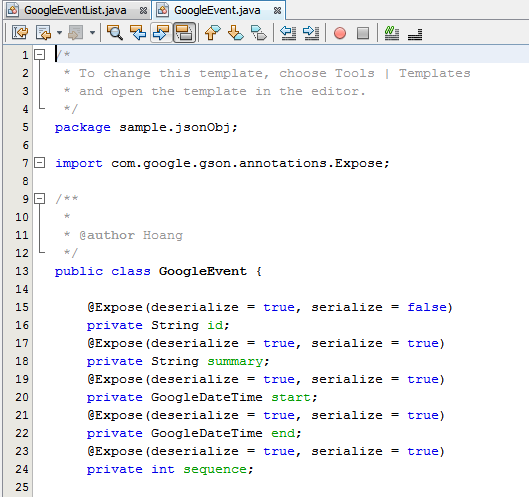
Task: Click Shift Line Right icon
Action: tap(311, 33)
